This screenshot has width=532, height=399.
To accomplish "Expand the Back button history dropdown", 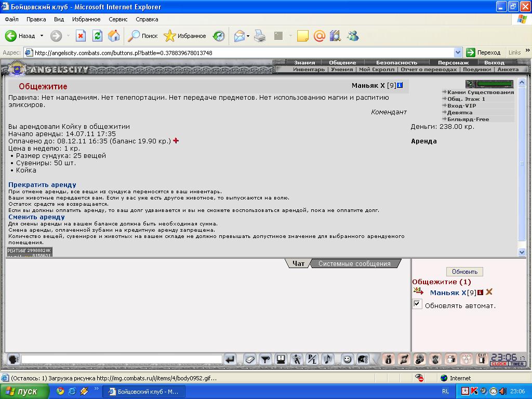I will (42, 36).
